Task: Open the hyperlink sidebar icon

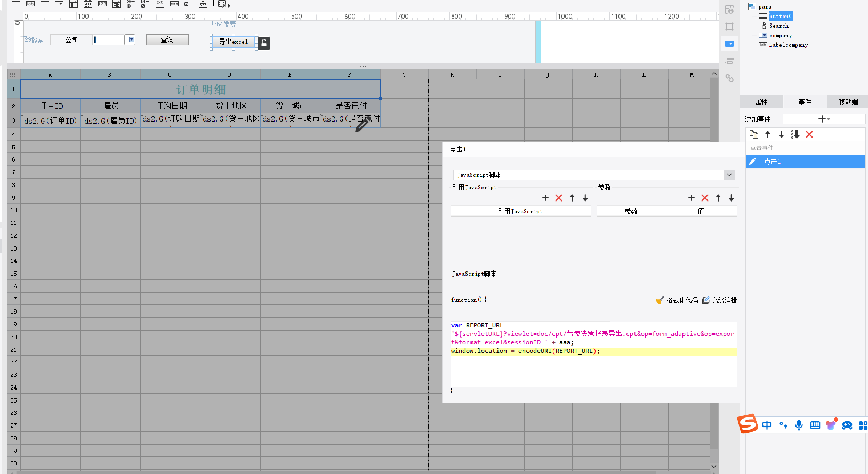Action: point(729,78)
